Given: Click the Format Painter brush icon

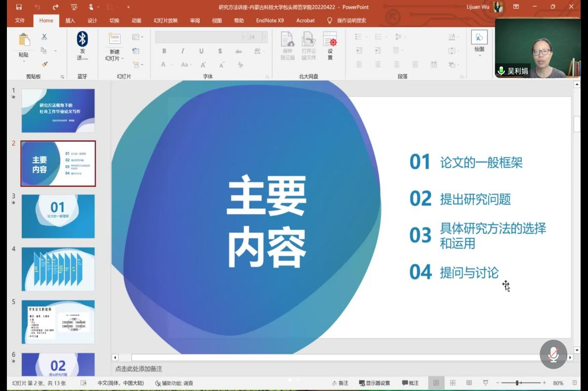Looking at the screenshot, I should click(44, 64).
